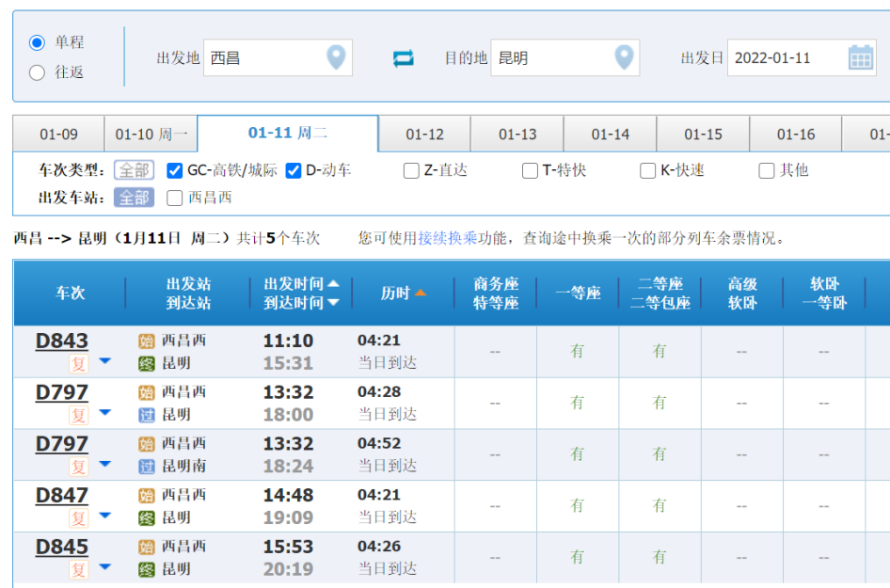The width and height of the screenshot is (890, 588).
Task: Switch to the 01-12 date tab
Action: tap(424, 135)
